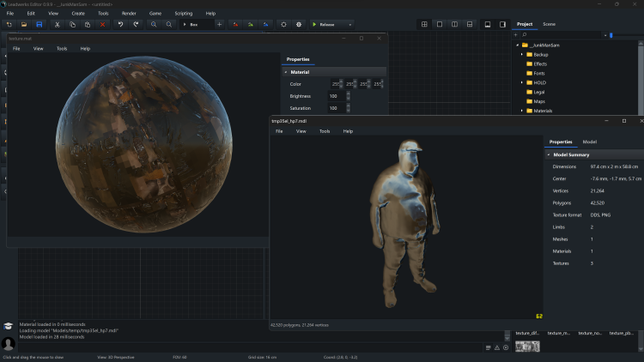Switch to the Model tab in model viewer
This screenshot has width=644, height=362.
(x=590, y=142)
